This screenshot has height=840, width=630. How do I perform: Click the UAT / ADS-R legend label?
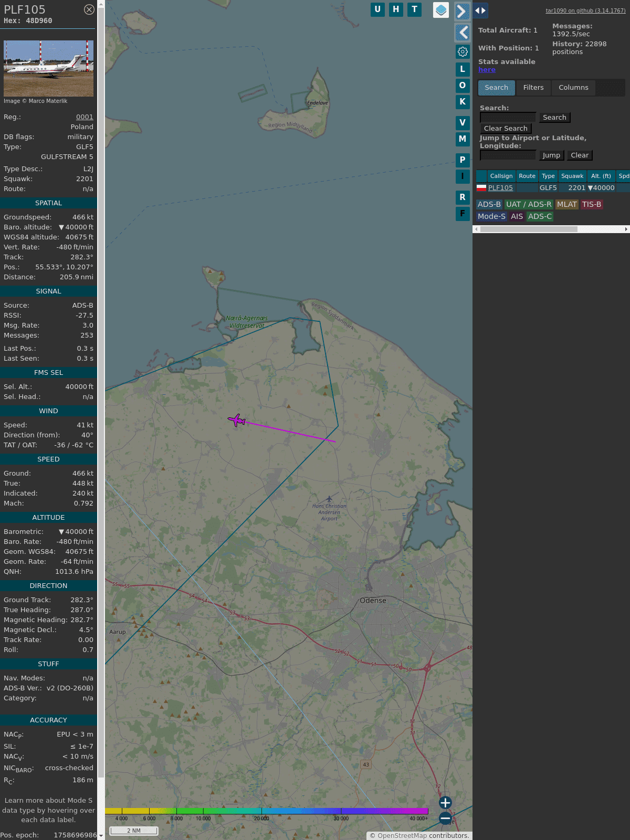pos(529,205)
